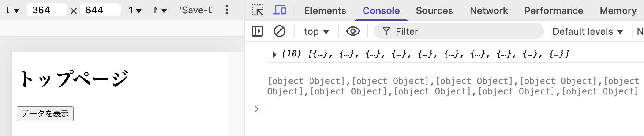Open the Network tab

[x=489, y=11]
